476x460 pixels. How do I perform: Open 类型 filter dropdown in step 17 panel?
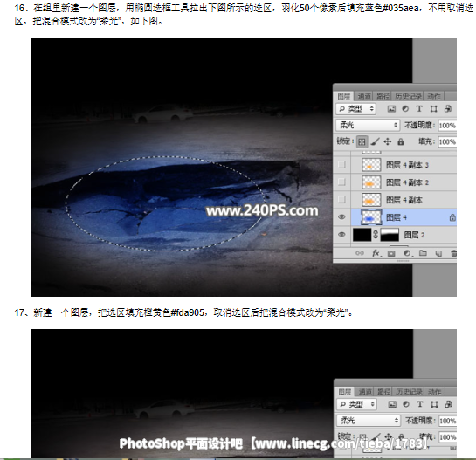(357, 404)
